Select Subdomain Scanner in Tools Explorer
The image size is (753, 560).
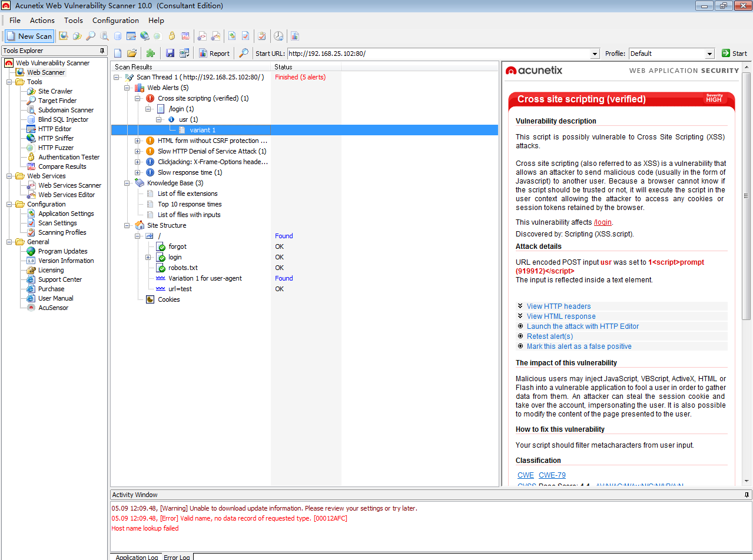click(66, 110)
